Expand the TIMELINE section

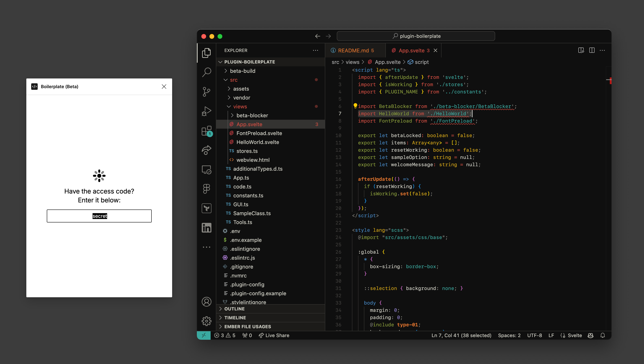coord(235,318)
